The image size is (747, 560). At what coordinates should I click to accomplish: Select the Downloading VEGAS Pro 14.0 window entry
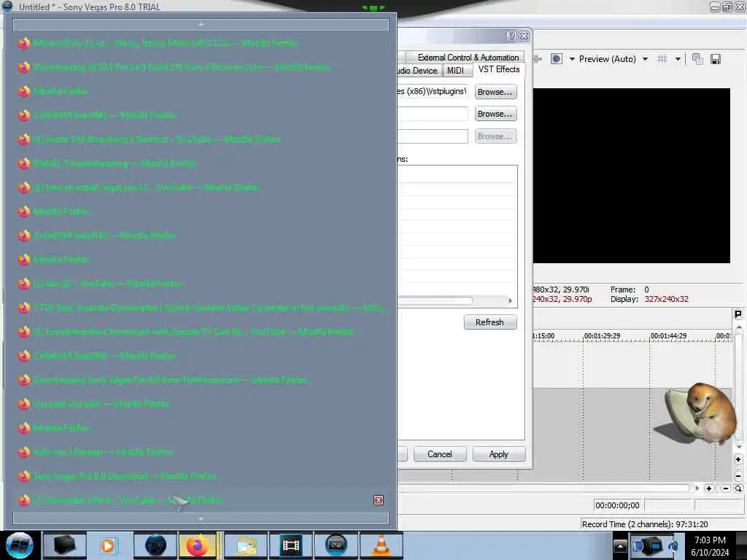tap(201, 67)
